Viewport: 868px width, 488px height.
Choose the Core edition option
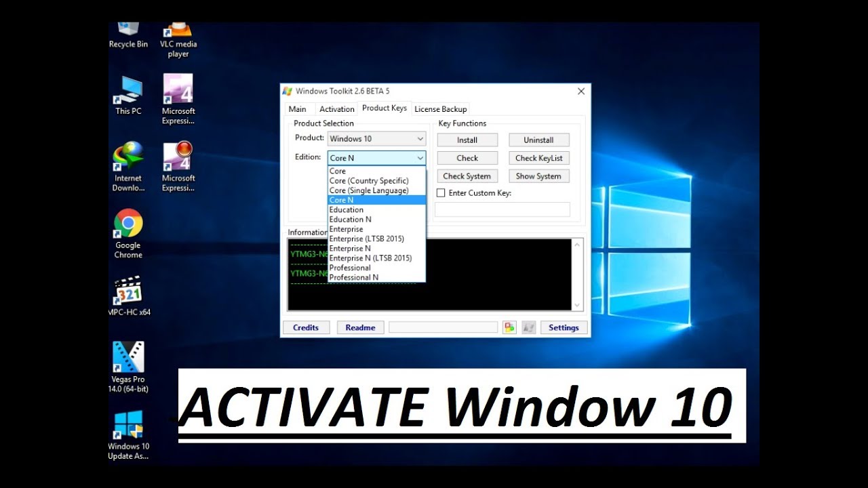[376, 171]
